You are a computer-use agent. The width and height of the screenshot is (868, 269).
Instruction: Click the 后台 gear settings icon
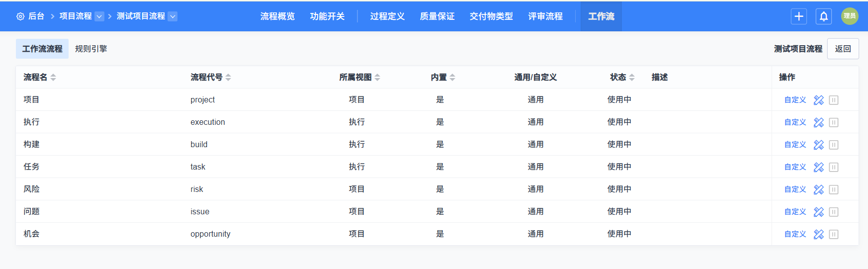20,16
